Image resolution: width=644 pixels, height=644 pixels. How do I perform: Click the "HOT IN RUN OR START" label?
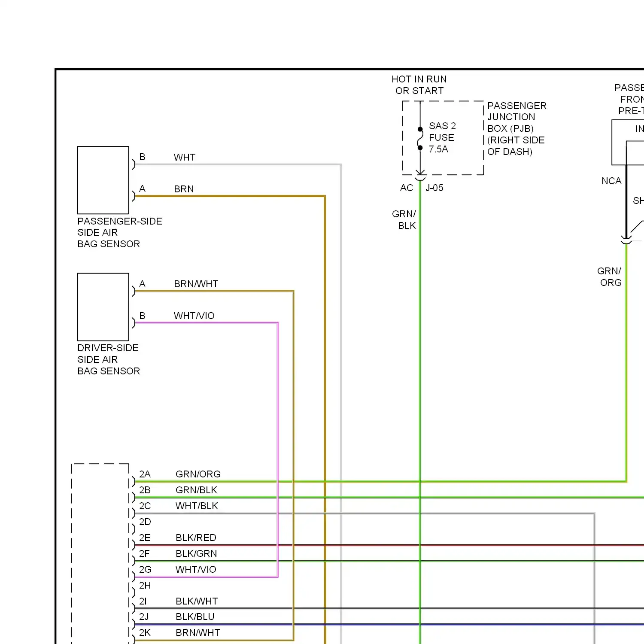point(419,85)
